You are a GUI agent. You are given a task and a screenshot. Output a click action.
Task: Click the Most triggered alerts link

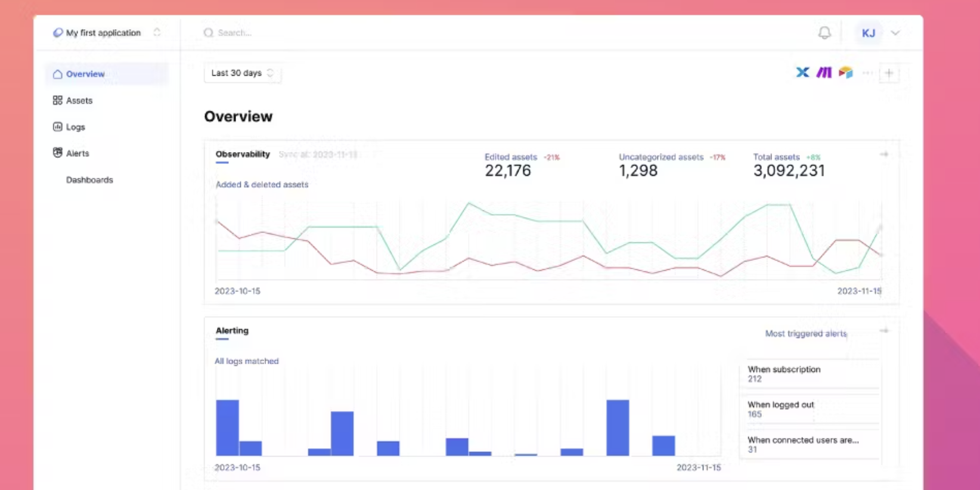806,334
